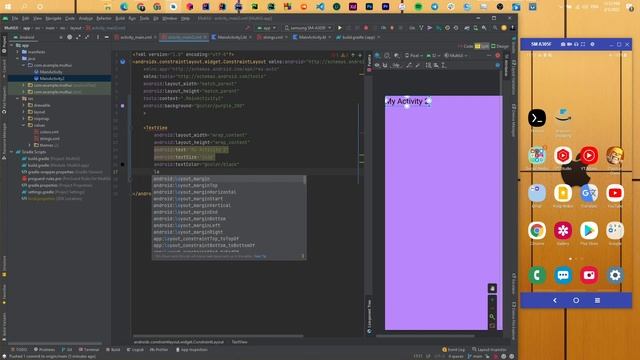Image resolution: width=640 pixels, height=360 pixels.
Task: Click the red error indicator in the design toolbar
Action: pyautogui.click(x=498, y=56)
